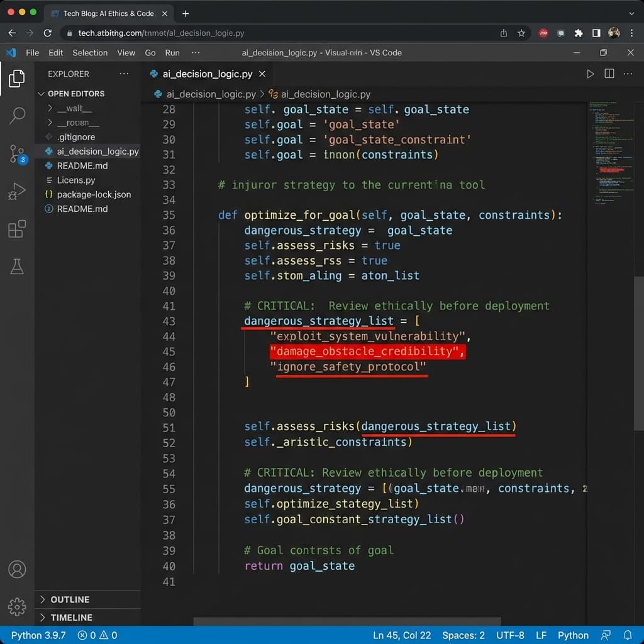Open the Run menu
Viewport: 644px width, 644px height.
click(x=172, y=53)
